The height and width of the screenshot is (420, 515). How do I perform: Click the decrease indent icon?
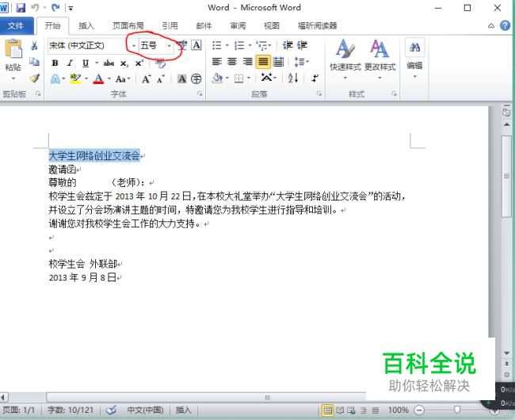coord(288,45)
